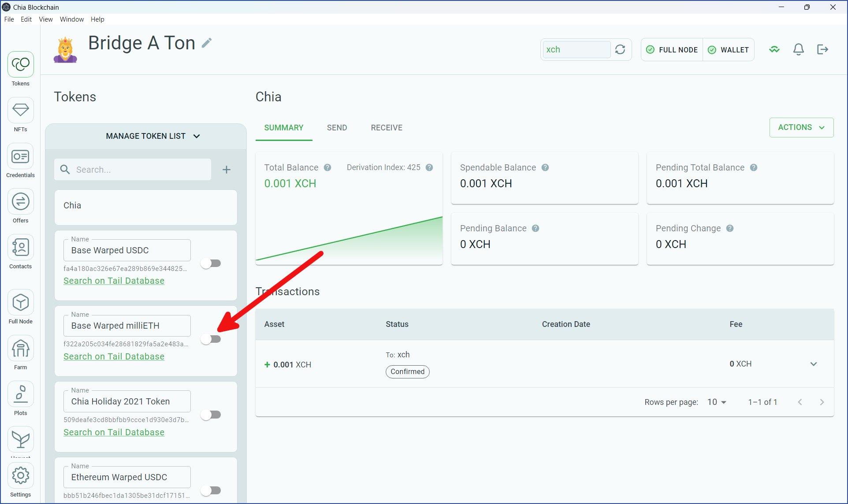Screen dimensions: 848x504
Task: Expand the Manage Token List dropdown
Action: (153, 136)
